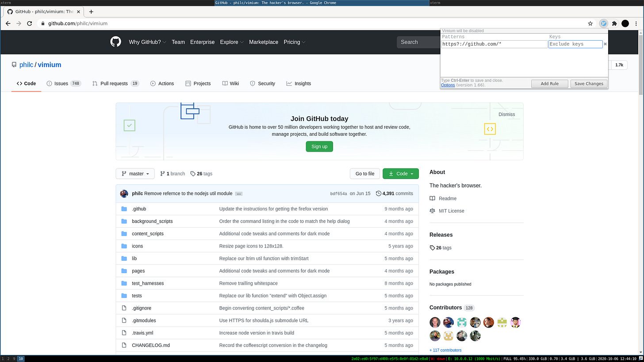The width and height of the screenshot is (644, 362).
Task: Open commit hash bdf654a
Action: coord(339,194)
